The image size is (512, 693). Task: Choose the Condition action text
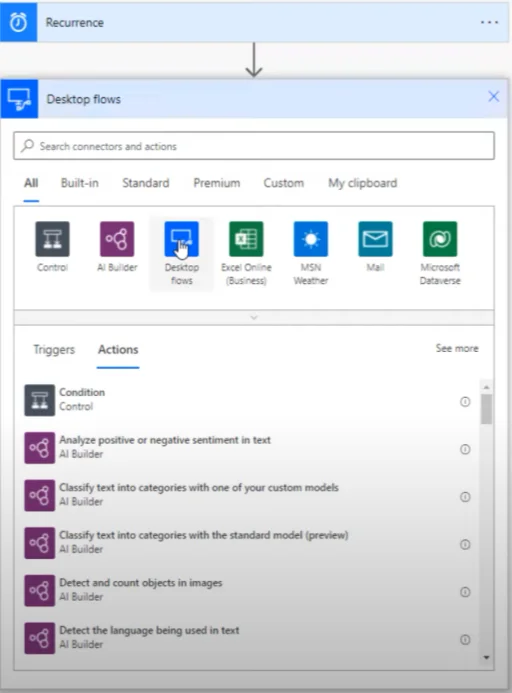click(x=82, y=392)
